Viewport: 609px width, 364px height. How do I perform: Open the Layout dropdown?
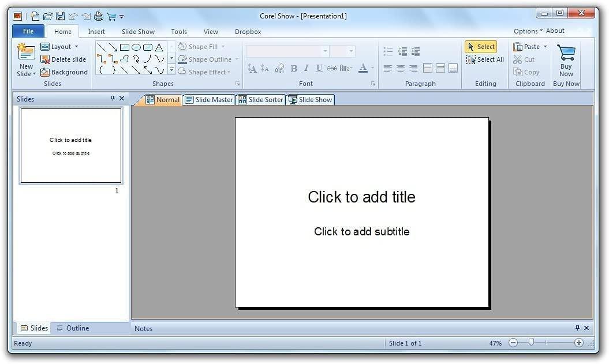coord(60,46)
